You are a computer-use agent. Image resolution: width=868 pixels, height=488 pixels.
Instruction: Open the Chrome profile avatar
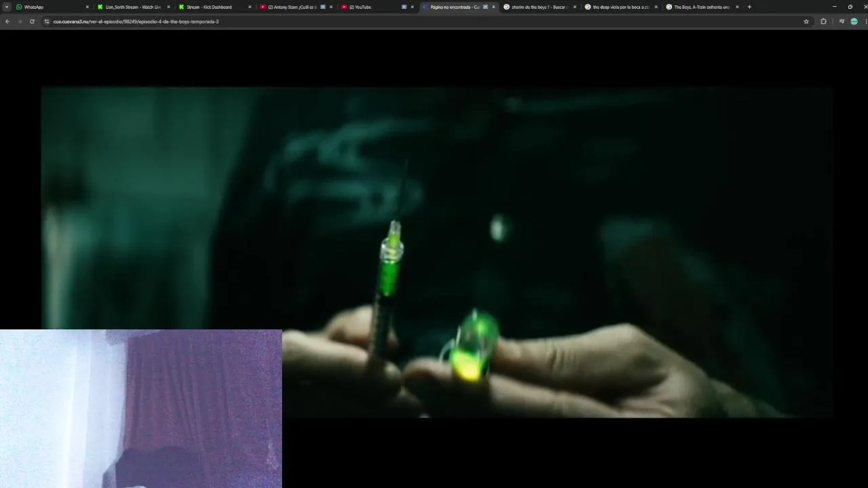(x=854, y=22)
